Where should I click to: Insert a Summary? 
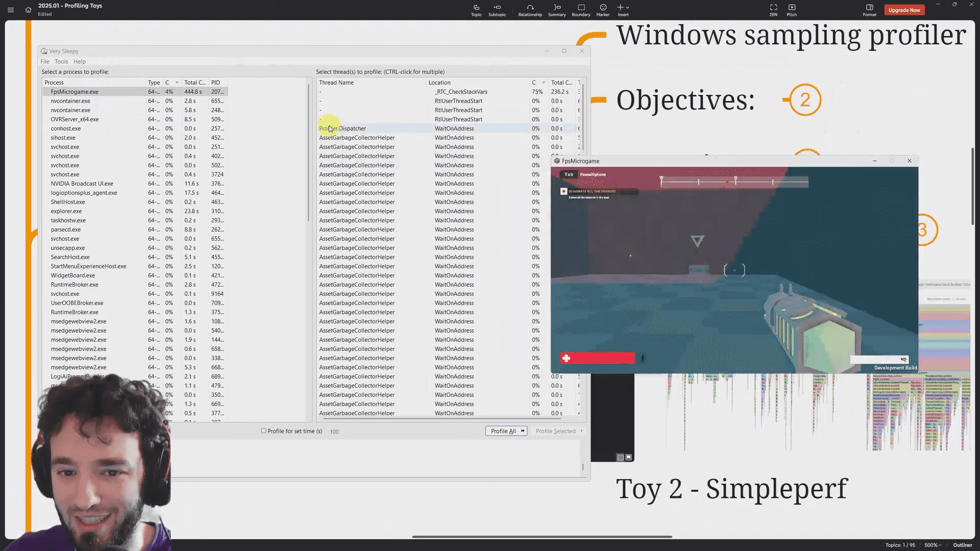pyautogui.click(x=557, y=10)
